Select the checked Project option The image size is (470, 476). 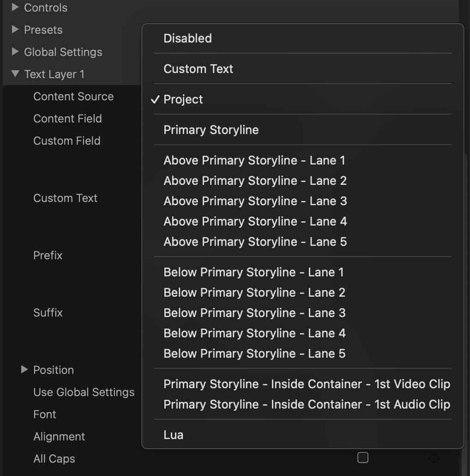[183, 99]
